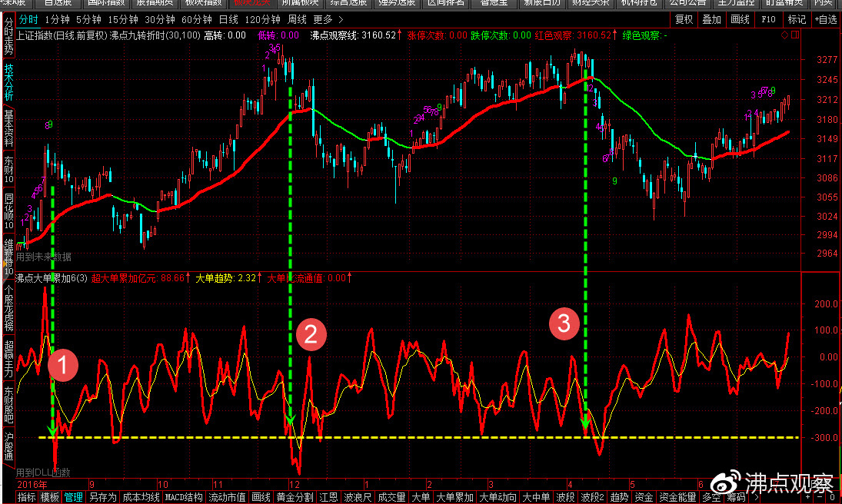Click the 指标 bottom tab
Viewport: 842px width, 504px height.
point(26,498)
